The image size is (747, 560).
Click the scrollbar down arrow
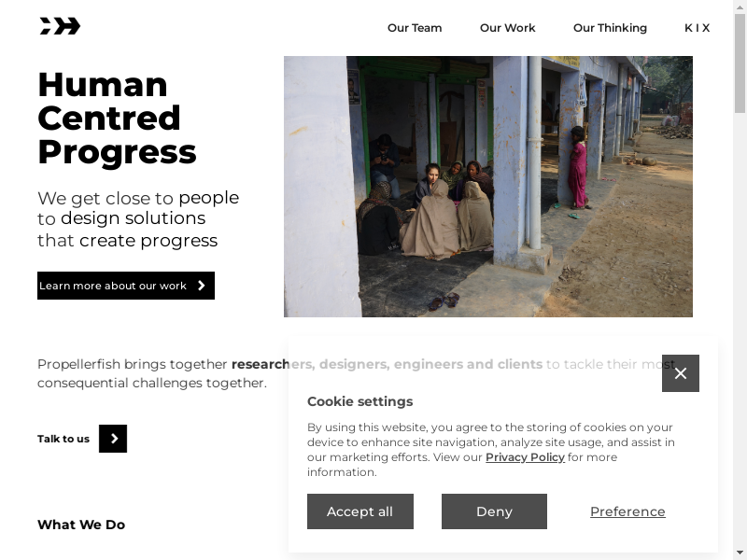[x=740, y=553]
